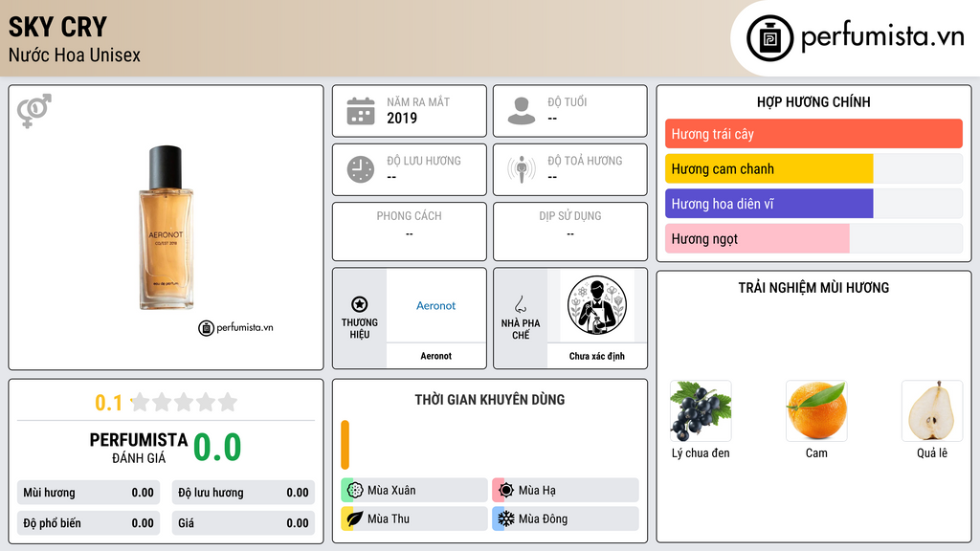Click the perfumista.vn site name in header
This screenshot has height=551, width=980.
882,36
